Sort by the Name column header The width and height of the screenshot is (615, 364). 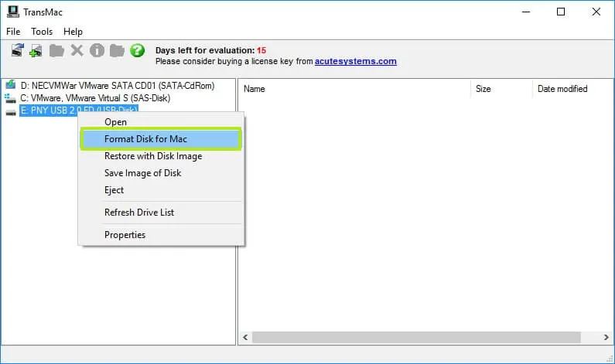point(354,89)
